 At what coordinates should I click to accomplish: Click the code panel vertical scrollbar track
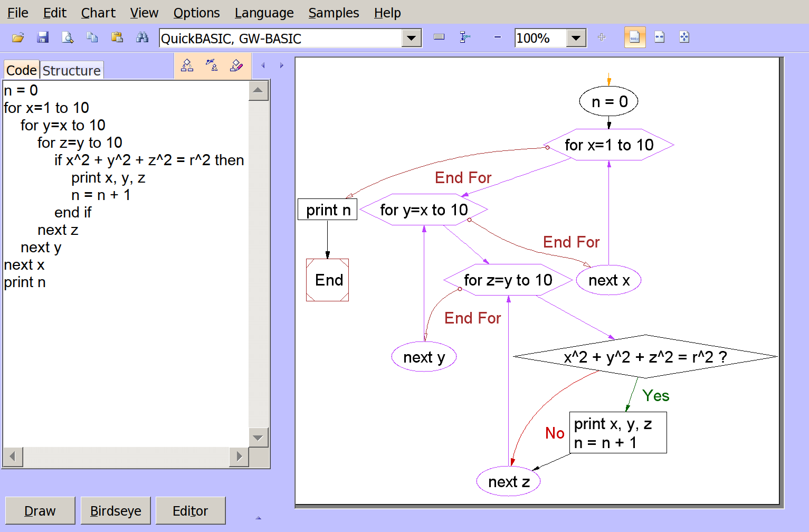[258, 264]
